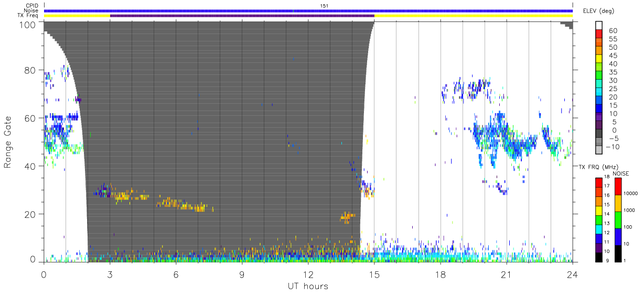Screen dimensions: 644x297
Task: Click the x-axis tick label '18'
Action: 440,274
